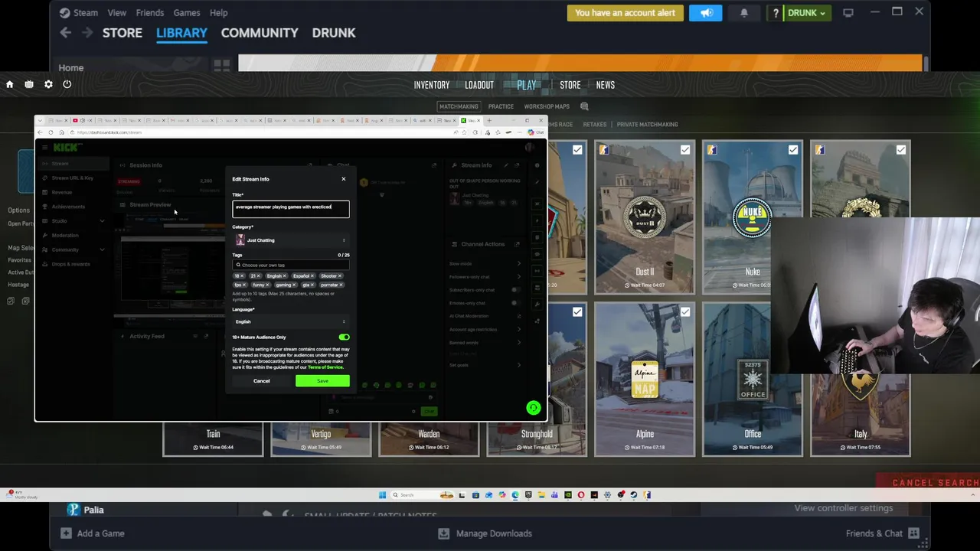
Task: Toggle Emotes-only chat switch
Action: (x=515, y=303)
